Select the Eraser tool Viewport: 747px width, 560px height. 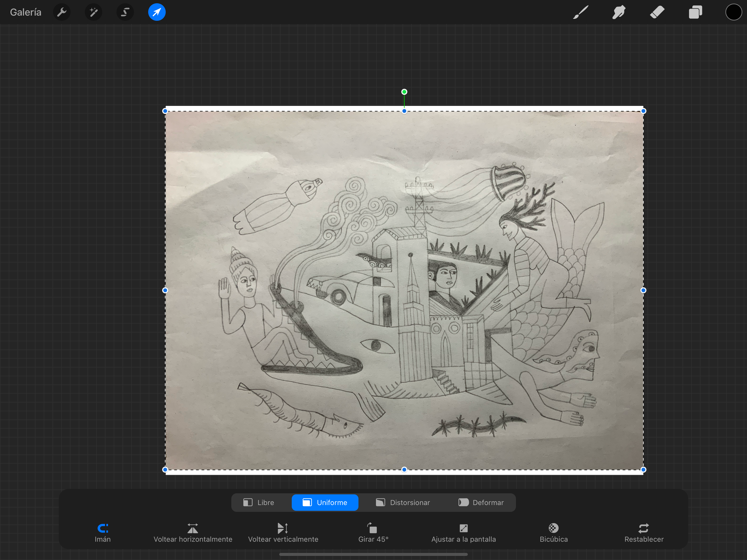pyautogui.click(x=657, y=13)
